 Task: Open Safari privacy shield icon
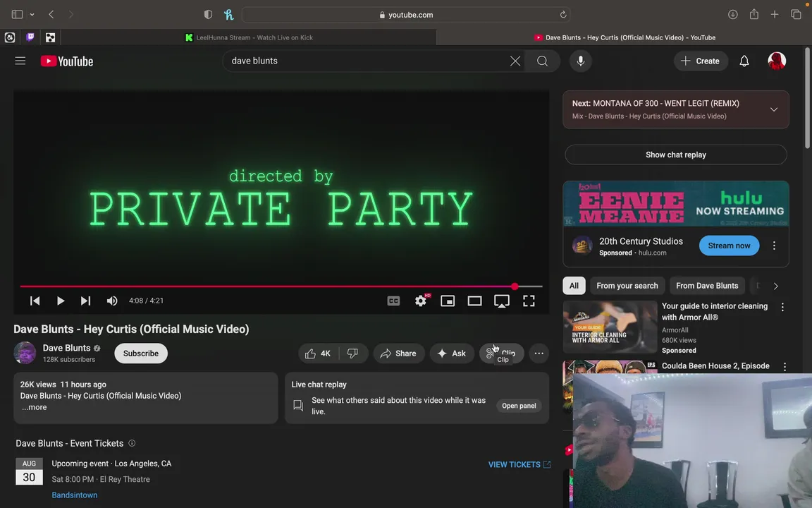[x=208, y=15]
